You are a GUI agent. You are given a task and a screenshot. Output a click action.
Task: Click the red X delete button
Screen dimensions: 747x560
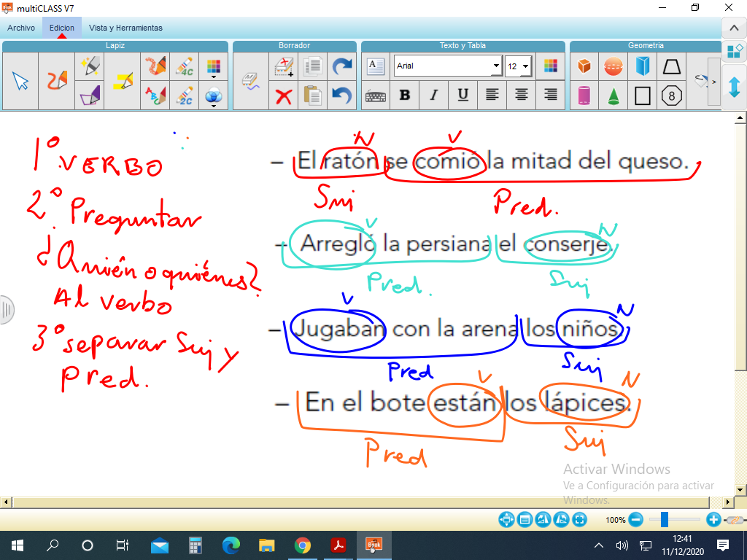point(284,96)
